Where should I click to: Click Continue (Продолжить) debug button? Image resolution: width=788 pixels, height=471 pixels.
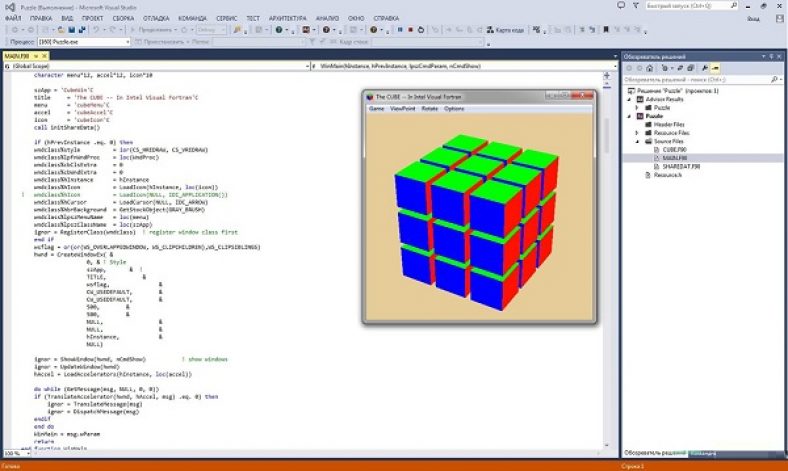pos(151,30)
